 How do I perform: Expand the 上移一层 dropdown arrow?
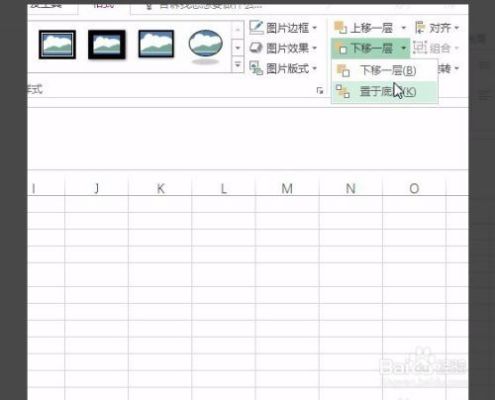(x=403, y=28)
